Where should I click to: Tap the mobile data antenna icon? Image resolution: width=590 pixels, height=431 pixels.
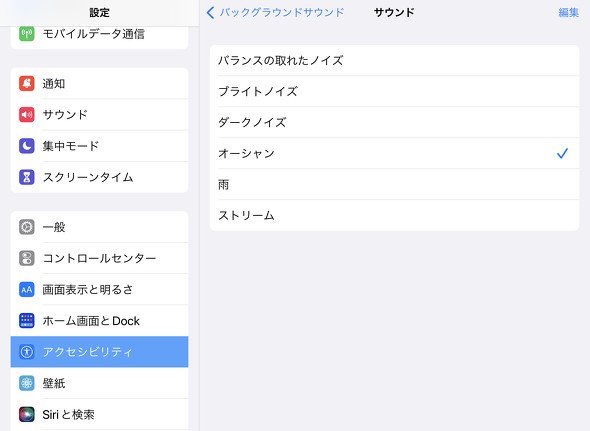pos(27,34)
